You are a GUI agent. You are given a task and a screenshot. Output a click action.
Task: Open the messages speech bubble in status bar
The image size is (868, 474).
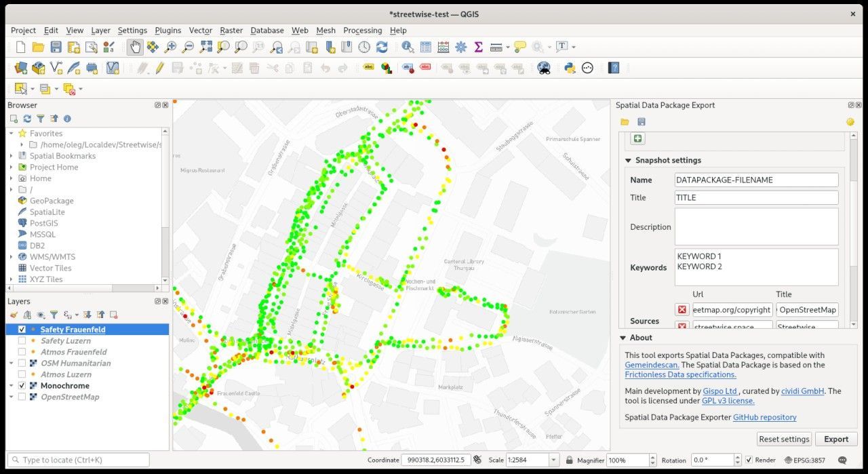tap(842, 460)
